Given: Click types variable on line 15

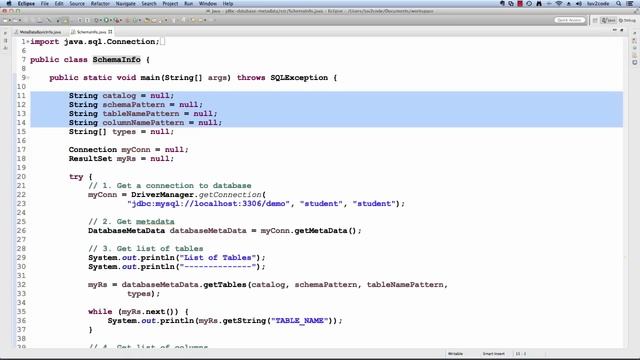Looking at the screenshot, I should pyautogui.click(x=124, y=131).
